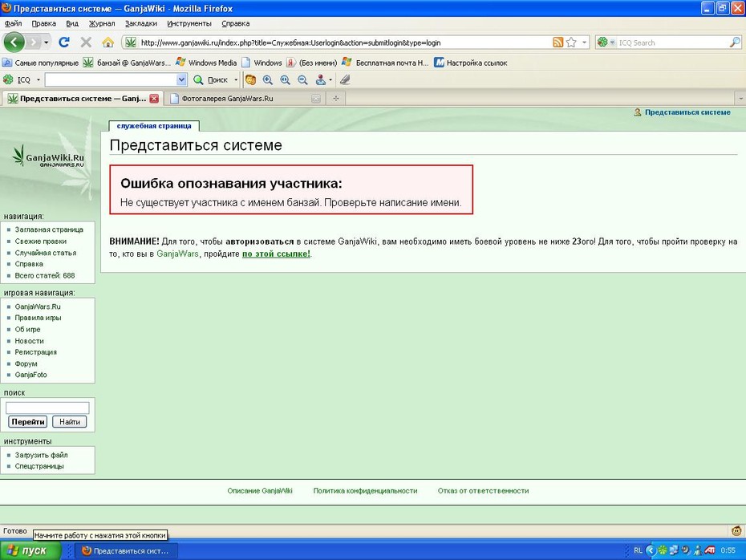Open Правила игры sidebar link
Viewport: 746px width, 560px height.
click(x=38, y=318)
